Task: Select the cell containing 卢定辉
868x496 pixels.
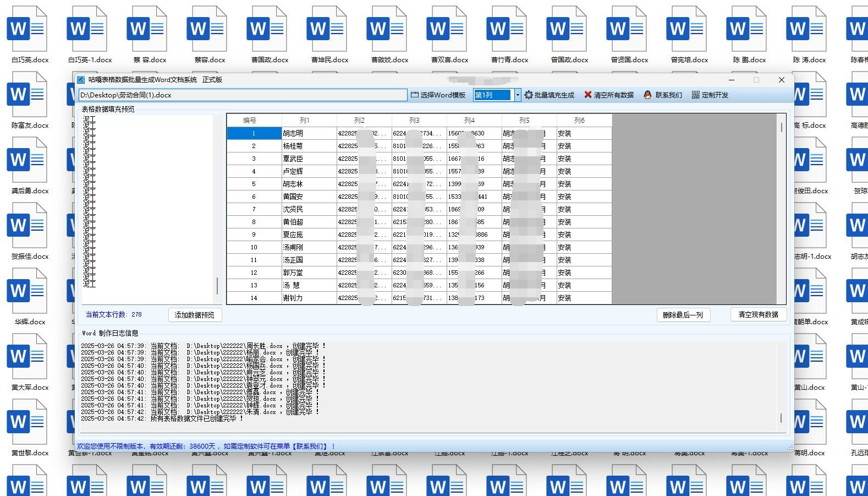Action: click(x=309, y=171)
